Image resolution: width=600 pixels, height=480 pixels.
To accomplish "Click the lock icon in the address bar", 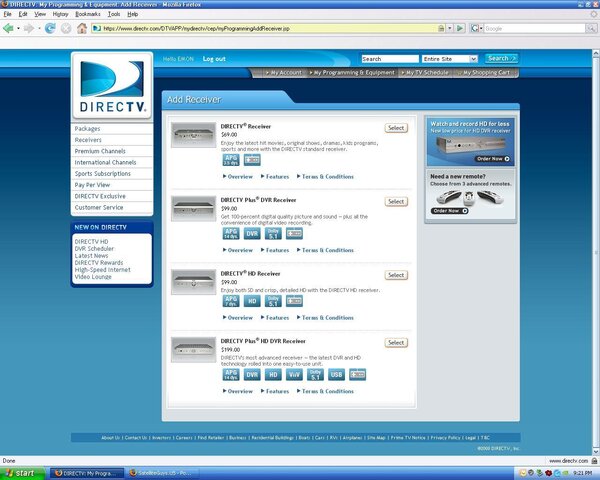I will pyautogui.click(x=441, y=28).
